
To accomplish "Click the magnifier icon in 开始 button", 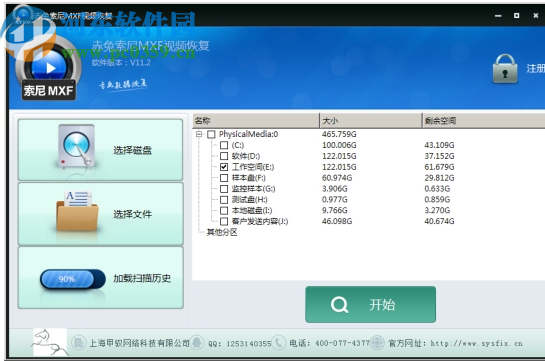I will point(339,305).
